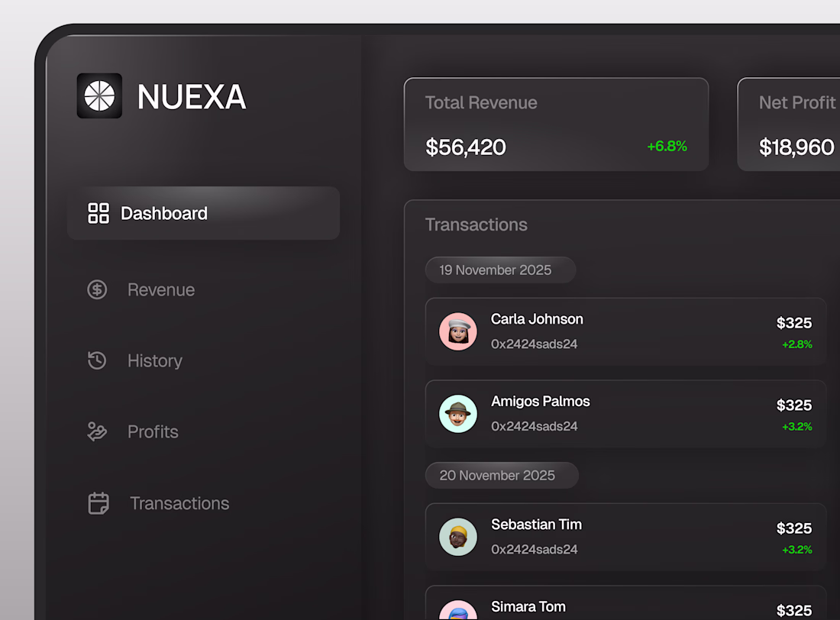Open the Transactions sidebar label
840x620 pixels.
click(x=179, y=503)
